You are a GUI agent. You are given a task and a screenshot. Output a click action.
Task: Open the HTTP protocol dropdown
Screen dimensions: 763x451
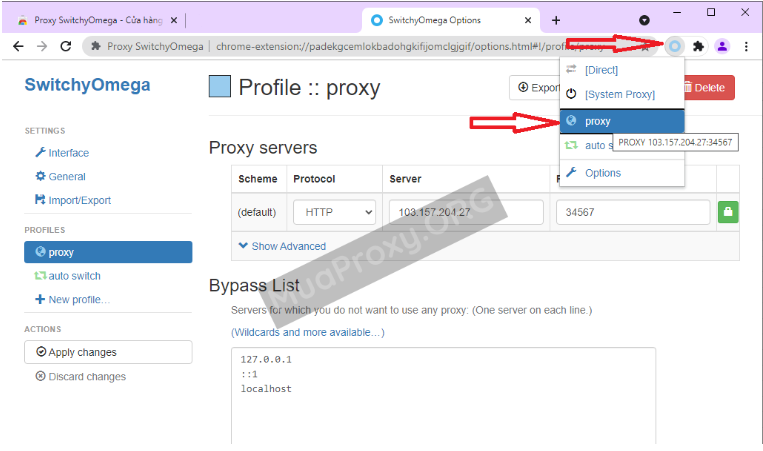tap(334, 212)
